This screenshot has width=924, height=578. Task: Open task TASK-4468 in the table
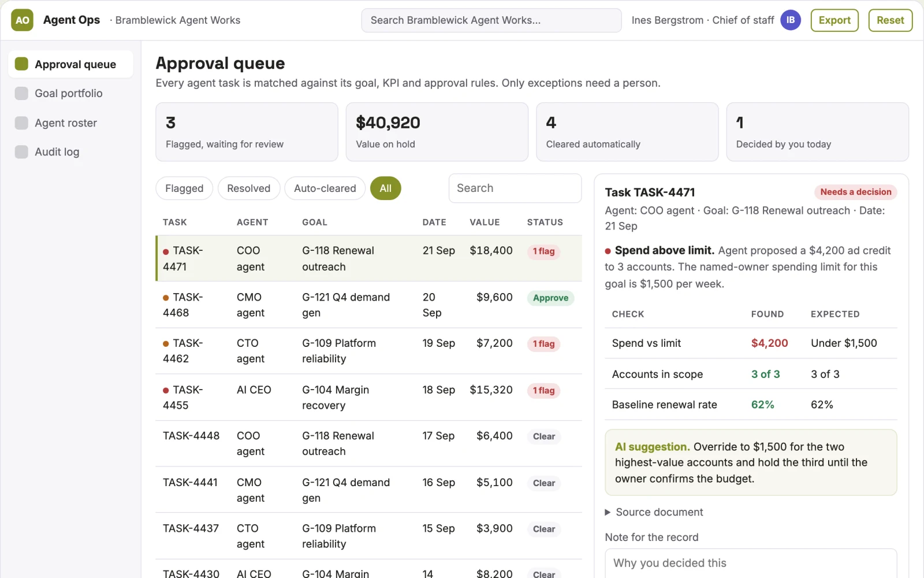(369, 305)
